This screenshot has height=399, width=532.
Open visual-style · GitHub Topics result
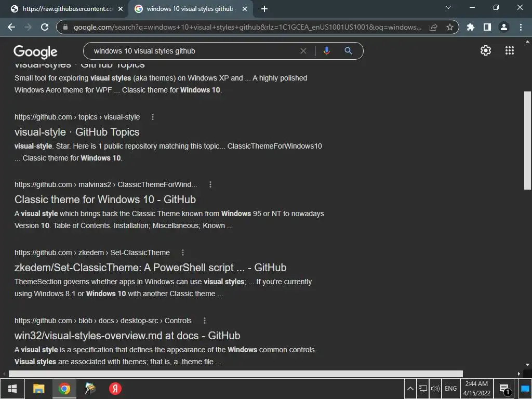pos(77,132)
